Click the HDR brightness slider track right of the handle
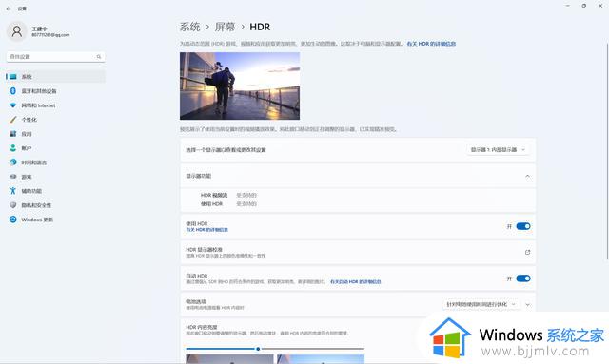This screenshot has width=609, height=364. click(x=313, y=349)
